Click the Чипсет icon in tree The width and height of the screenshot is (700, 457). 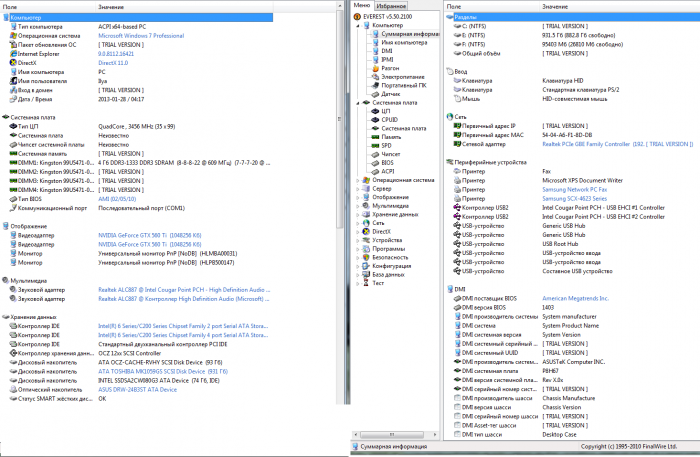[375, 154]
